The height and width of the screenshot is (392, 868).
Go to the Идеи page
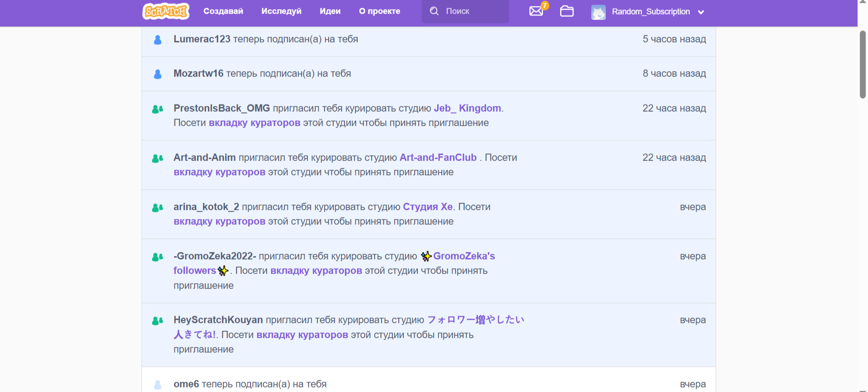tap(330, 11)
